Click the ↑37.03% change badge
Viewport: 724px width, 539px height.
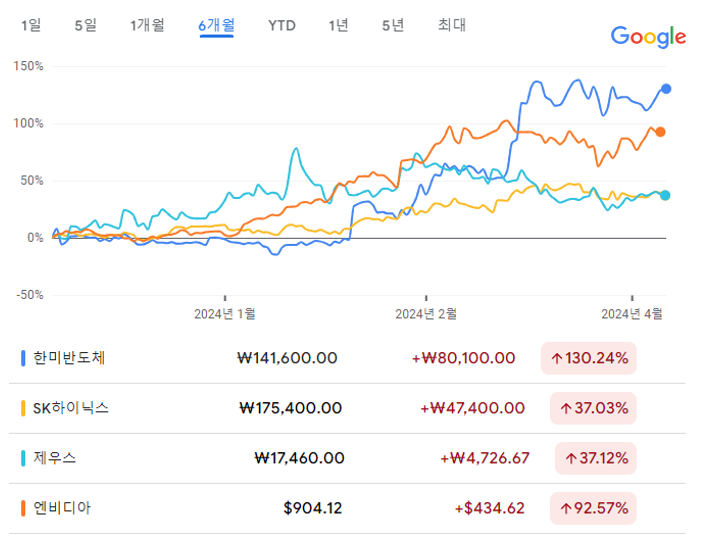coord(593,408)
